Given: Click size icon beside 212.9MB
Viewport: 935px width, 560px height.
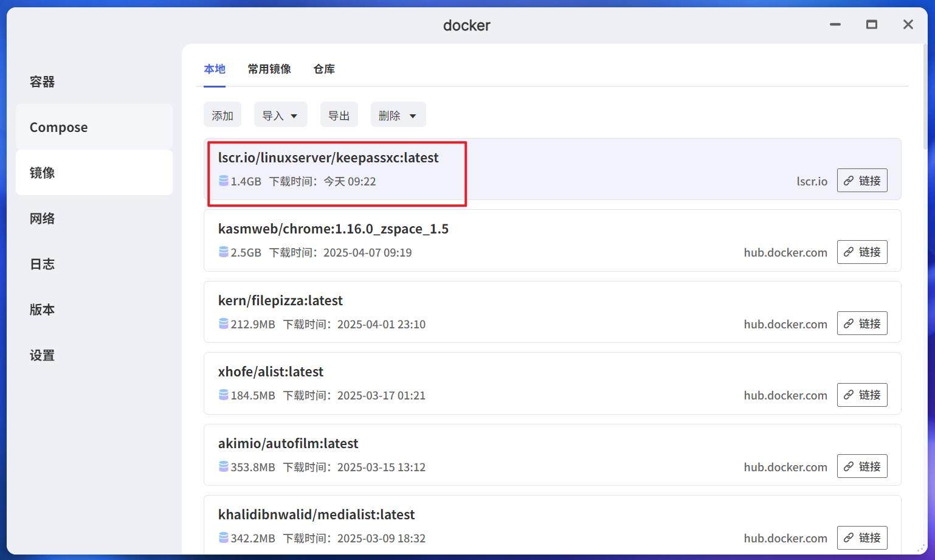Looking at the screenshot, I should coord(224,323).
